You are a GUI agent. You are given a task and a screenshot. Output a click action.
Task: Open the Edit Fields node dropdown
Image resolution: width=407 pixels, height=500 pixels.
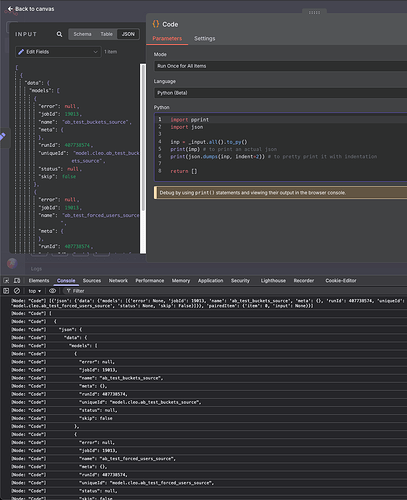[58, 52]
